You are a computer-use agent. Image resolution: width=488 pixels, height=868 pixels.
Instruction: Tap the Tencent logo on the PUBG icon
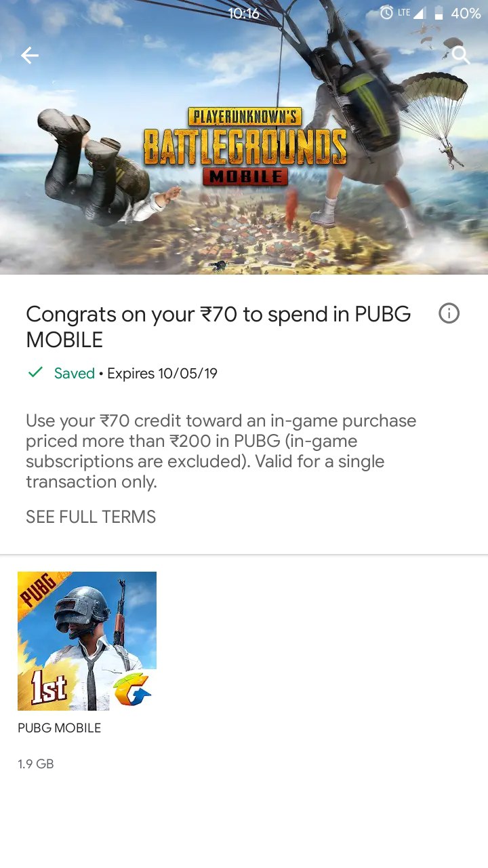pyautogui.click(x=131, y=689)
